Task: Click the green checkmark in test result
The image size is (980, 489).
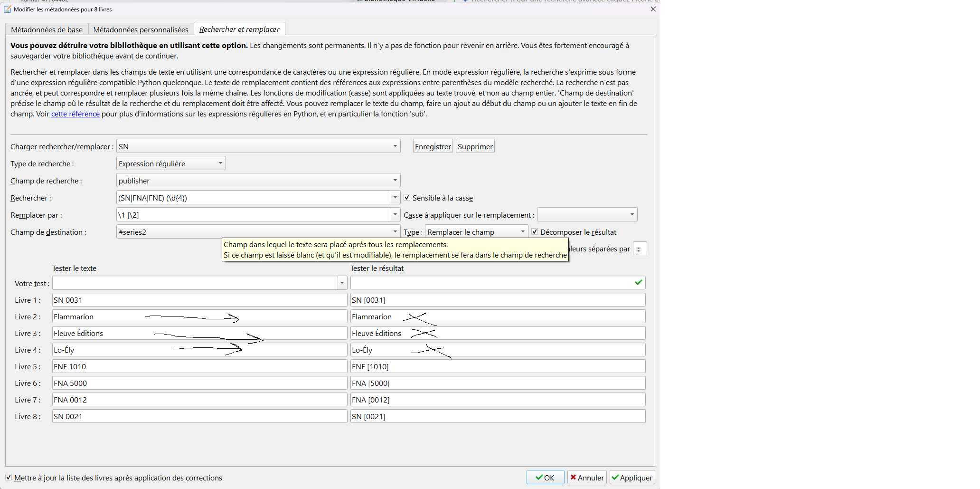Action: 639,283
